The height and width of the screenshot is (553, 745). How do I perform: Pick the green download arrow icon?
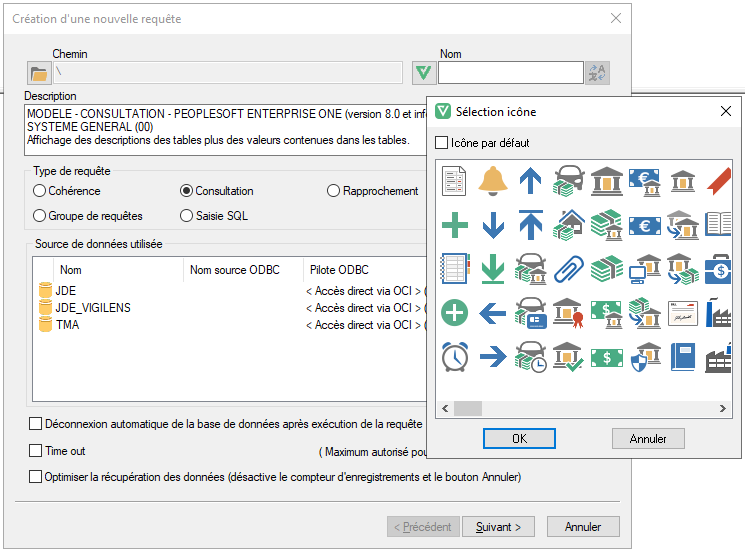coord(492,269)
